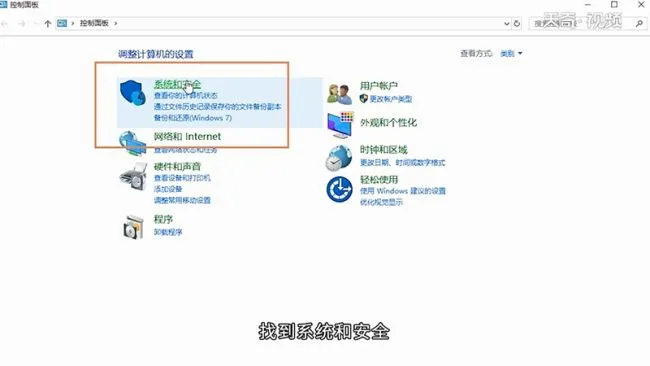Click the 外观和个性化 monitor icon

click(340, 125)
